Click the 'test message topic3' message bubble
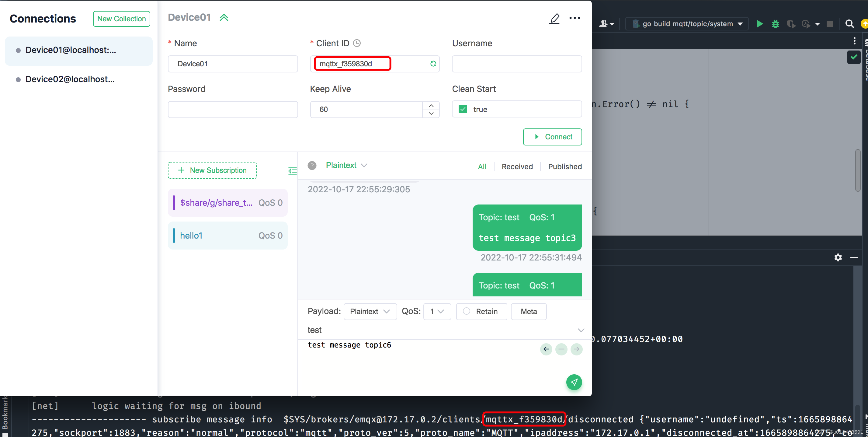Image resolution: width=868 pixels, height=437 pixels. [x=527, y=228]
